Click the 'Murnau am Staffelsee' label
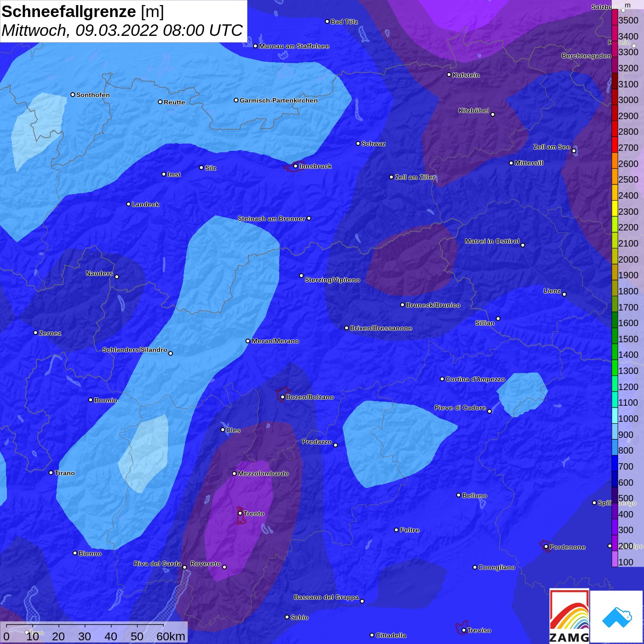This screenshot has height=644, width=644. point(294,46)
